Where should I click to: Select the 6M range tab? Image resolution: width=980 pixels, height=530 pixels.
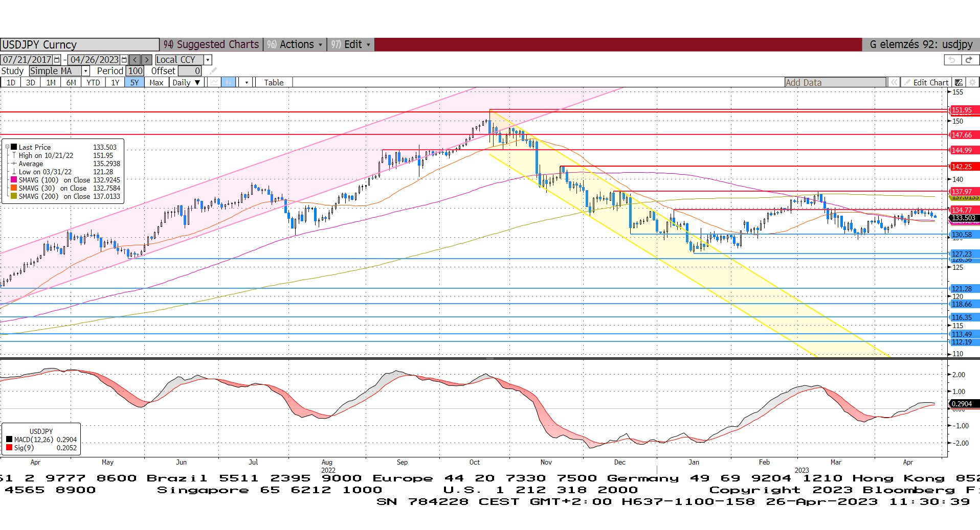tap(71, 82)
